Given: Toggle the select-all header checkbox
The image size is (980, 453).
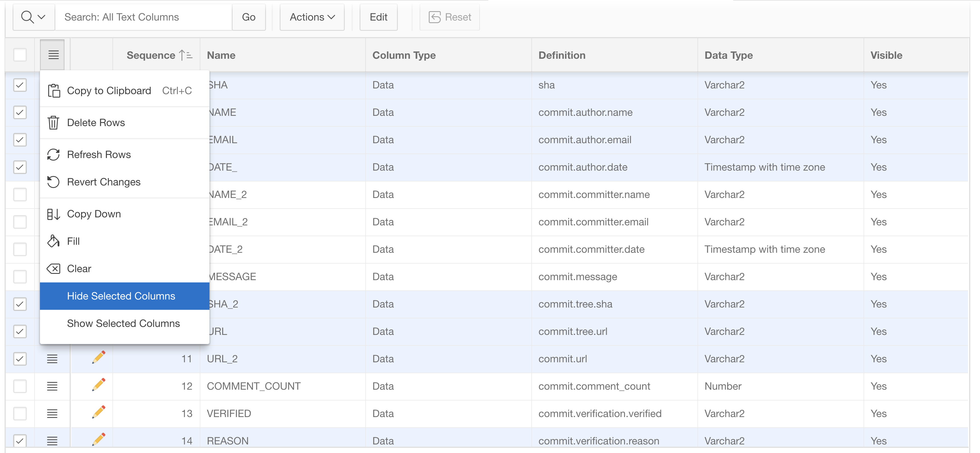Looking at the screenshot, I should click(20, 55).
